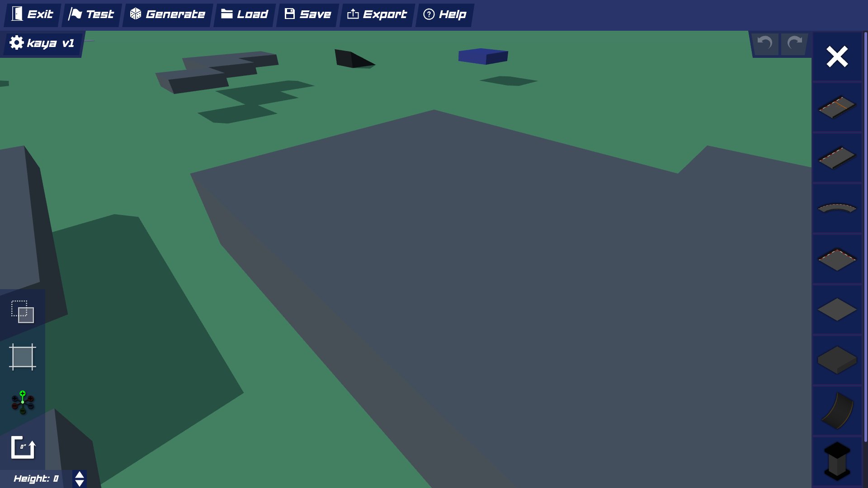Undo the last edit
This screenshot has height=488, width=868.
coord(764,44)
